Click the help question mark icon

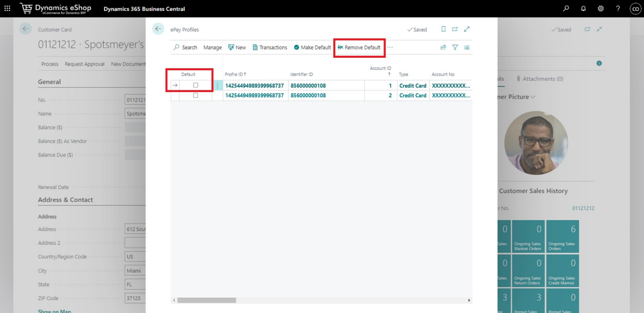coord(618,8)
